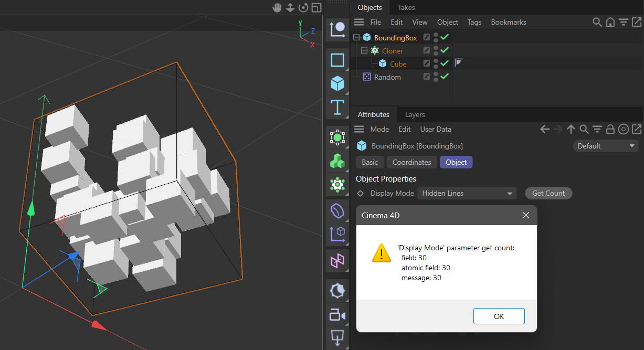Select the Camera object tool
The width and height of the screenshot is (644, 350).
pos(337,315)
